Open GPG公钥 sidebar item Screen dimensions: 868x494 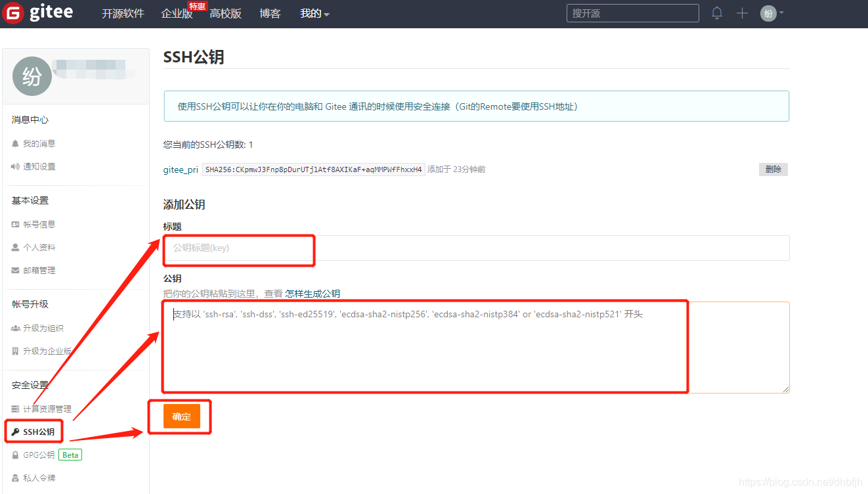39,455
